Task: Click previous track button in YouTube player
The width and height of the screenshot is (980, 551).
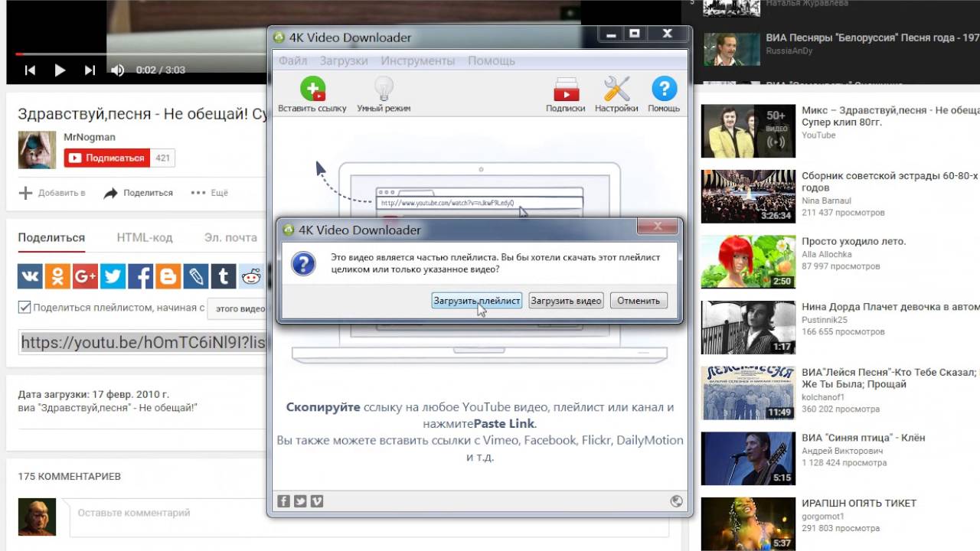Action: (30, 70)
